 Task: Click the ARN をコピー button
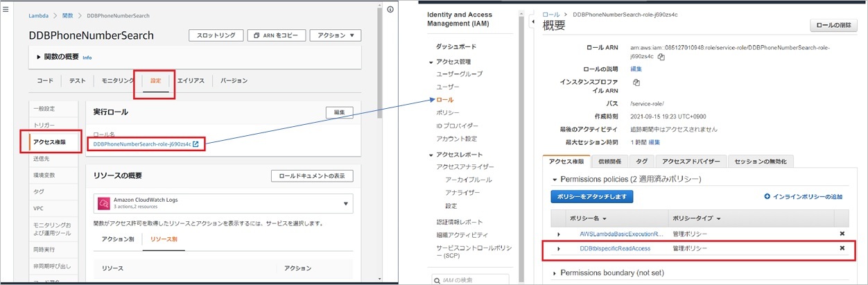[276, 35]
